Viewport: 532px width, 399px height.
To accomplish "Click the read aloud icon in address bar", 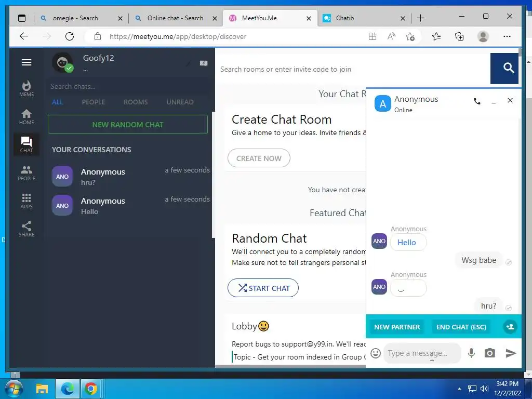I will 391,36.
